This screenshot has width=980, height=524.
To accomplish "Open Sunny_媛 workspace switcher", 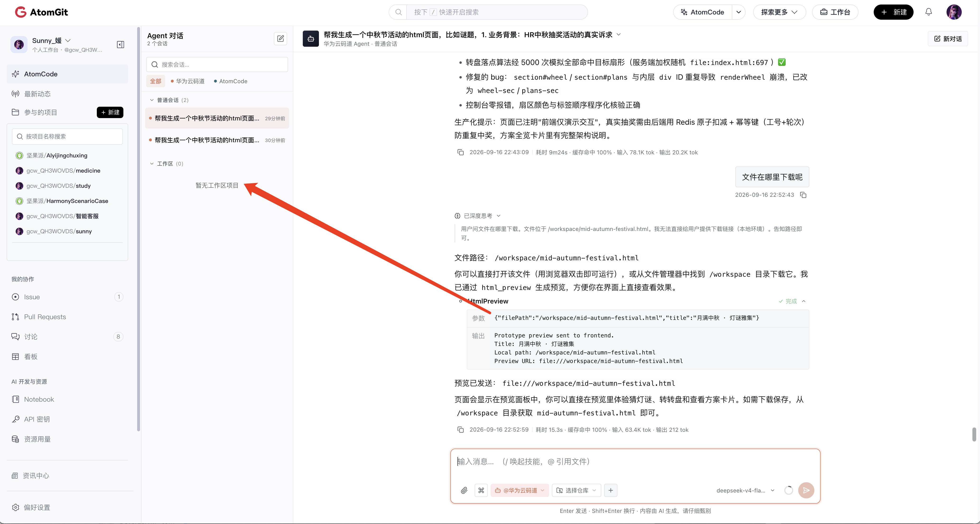I will [51, 40].
